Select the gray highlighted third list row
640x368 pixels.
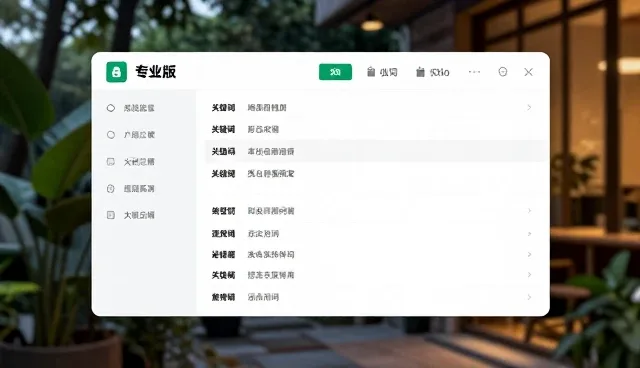[x=376, y=151]
